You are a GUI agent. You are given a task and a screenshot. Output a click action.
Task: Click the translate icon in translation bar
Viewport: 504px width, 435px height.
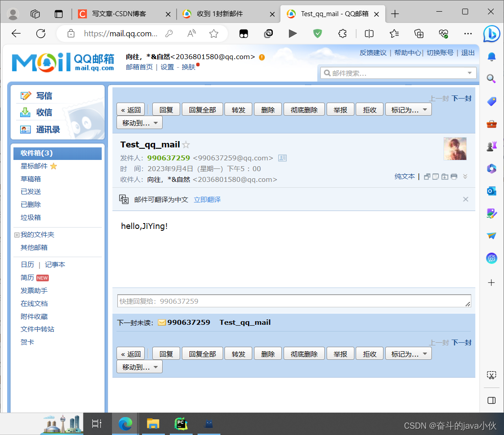124,199
